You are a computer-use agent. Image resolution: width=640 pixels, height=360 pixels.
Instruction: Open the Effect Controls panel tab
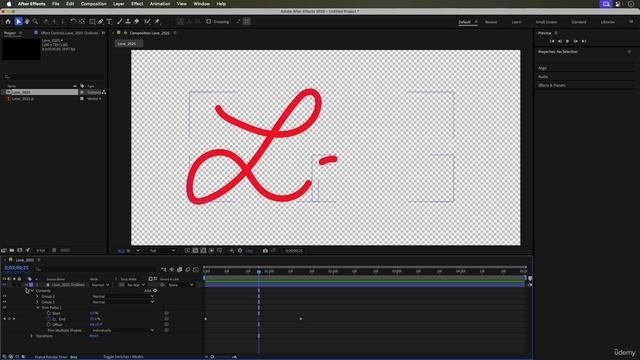pos(69,33)
